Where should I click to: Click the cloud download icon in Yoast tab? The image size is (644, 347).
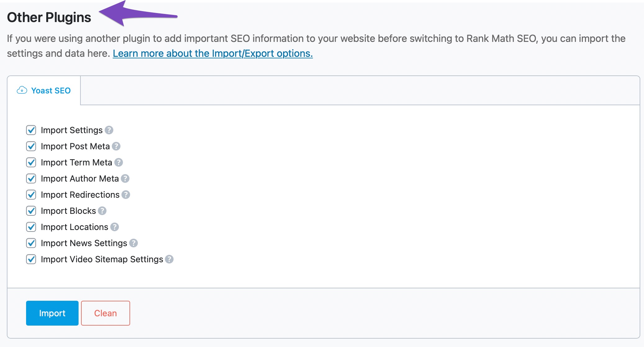point(22,90)
